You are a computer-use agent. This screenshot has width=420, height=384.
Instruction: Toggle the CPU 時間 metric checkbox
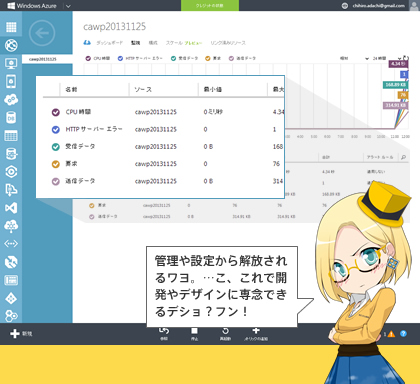click(88, 58)
